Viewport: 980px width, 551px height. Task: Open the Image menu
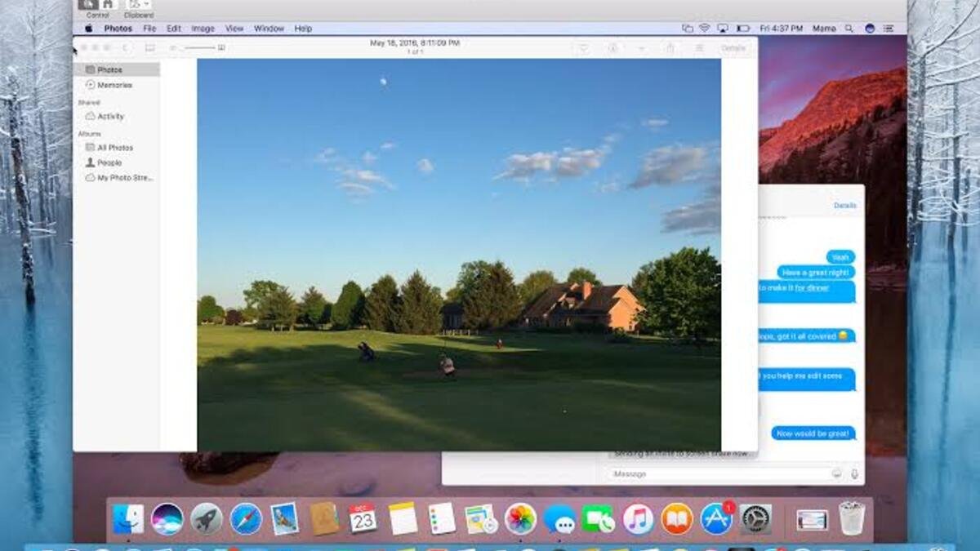(203, 29)
